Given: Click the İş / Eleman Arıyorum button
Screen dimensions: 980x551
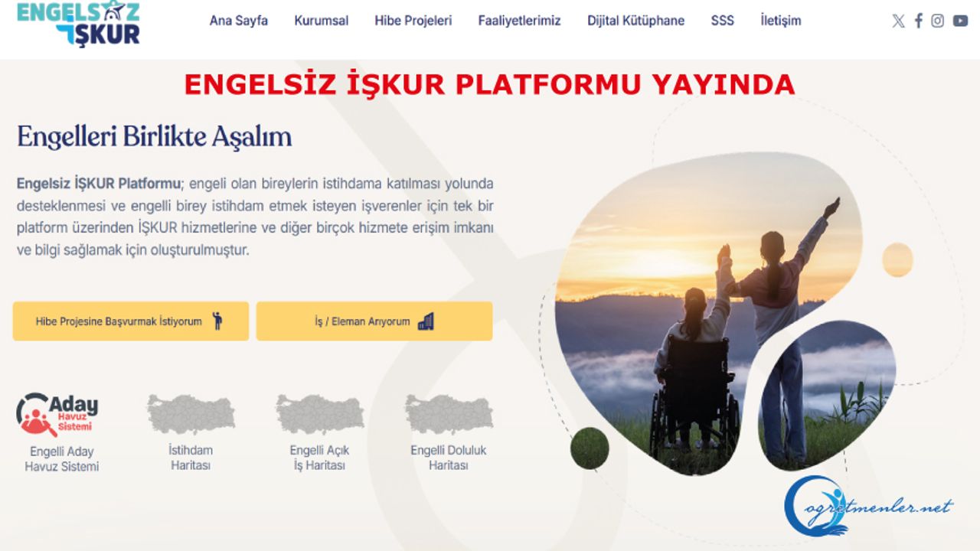Looking at the screenshot, I should coord(374,321).
